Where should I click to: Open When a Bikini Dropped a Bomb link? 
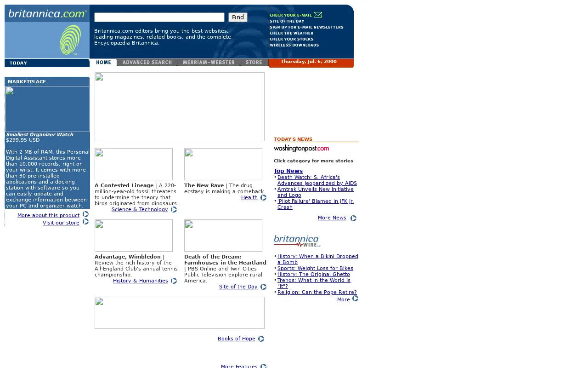pyautogui.click(x=318, y=259)
